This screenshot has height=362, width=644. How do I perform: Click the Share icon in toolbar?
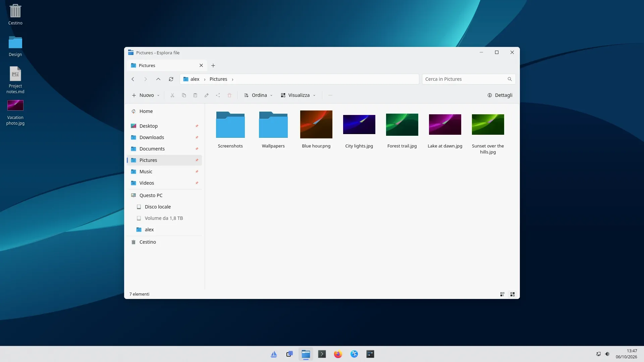(218, 95)
